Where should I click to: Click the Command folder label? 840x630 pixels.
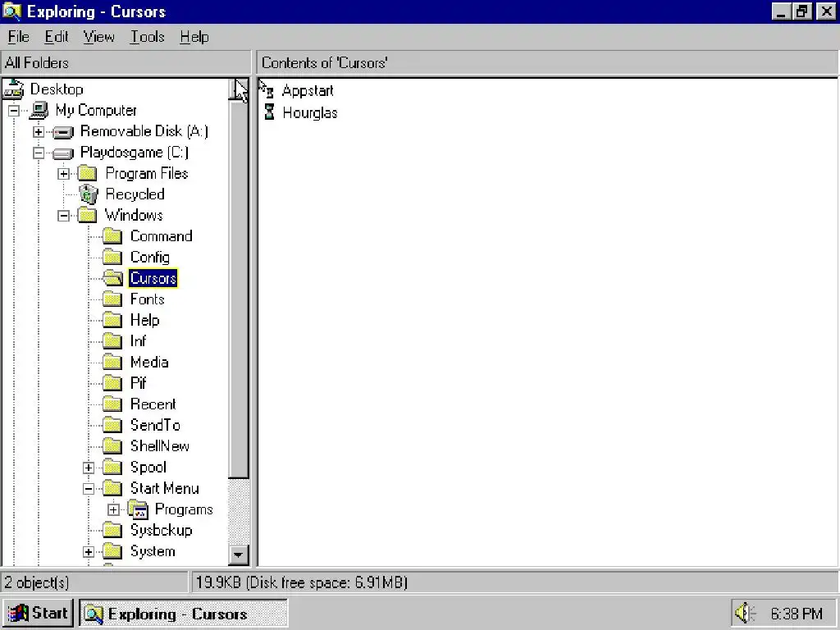[162, 236]
